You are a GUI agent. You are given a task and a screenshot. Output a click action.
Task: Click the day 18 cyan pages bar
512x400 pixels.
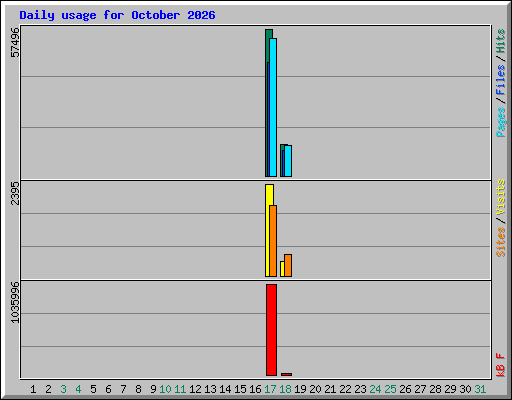click(288, 161)
